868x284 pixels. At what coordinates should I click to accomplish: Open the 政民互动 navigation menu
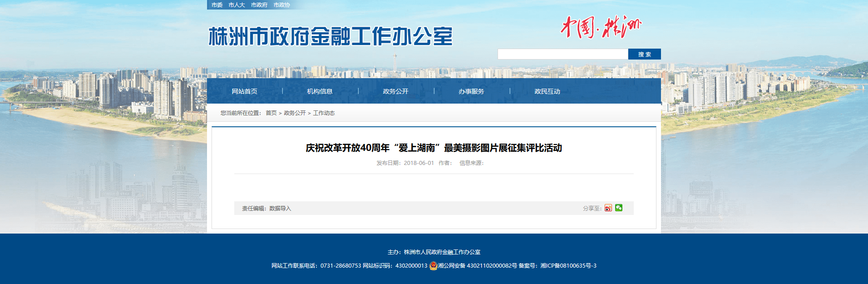click(x=547, y=91)
